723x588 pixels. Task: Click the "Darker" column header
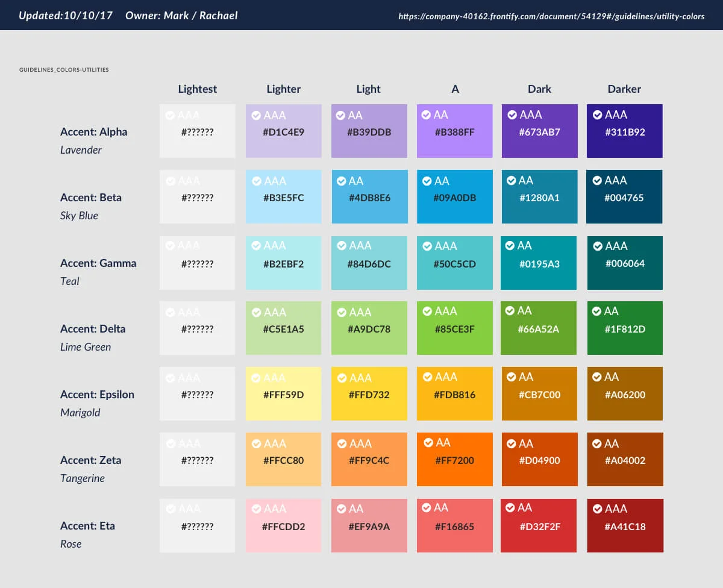coord(625,89)
